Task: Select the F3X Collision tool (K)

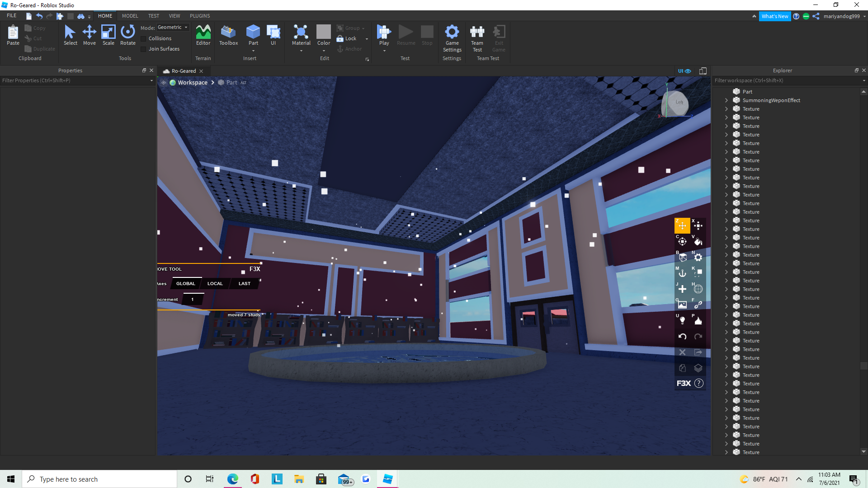Action: point(698,273)
